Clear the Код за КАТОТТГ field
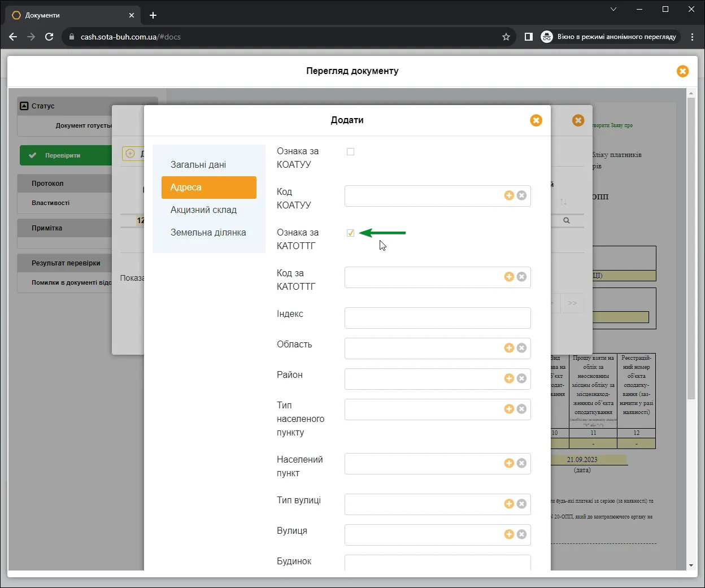 pos(521,277)
